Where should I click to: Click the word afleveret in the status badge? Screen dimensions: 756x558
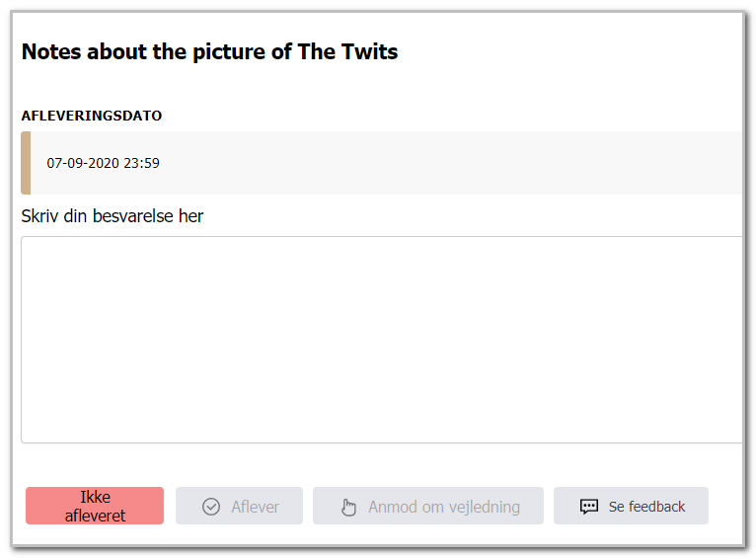click(95, 516)
